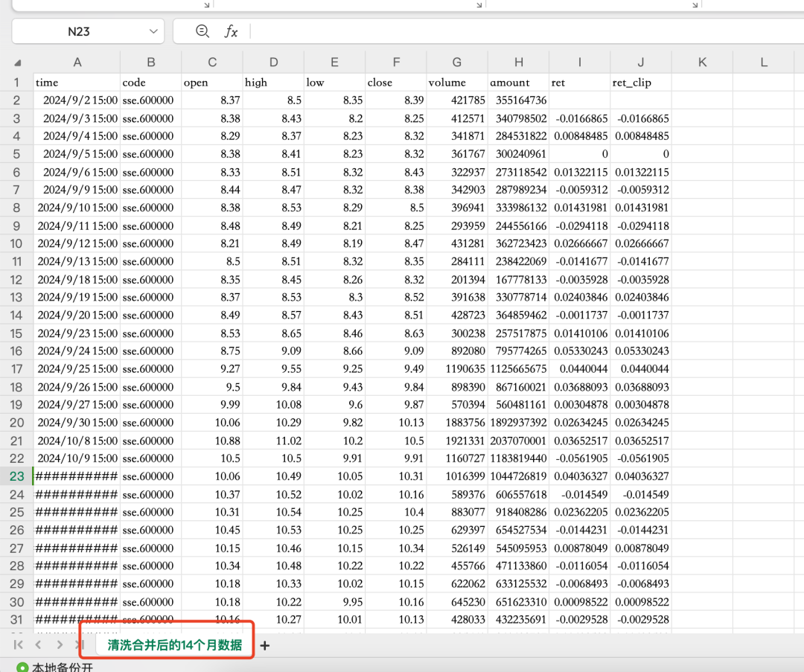
Task: Select column L header
Action: pos(764,63)
